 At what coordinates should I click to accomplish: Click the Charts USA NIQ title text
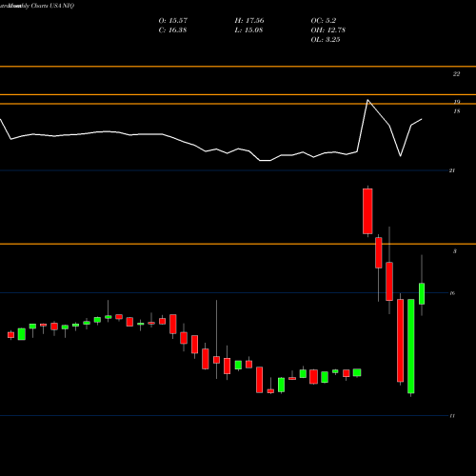[x=52, y=6]
